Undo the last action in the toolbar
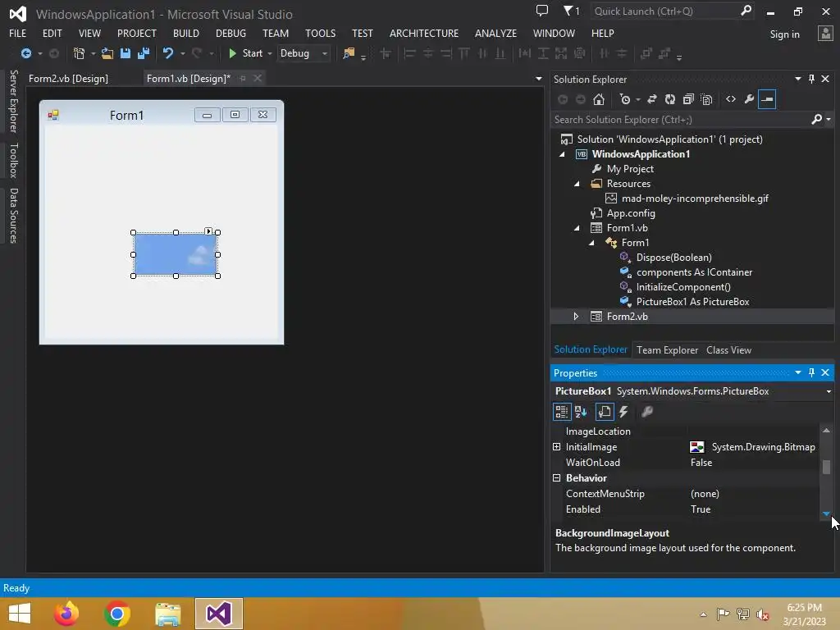Image resolution: width=840 pixels, height=630 pixels. click(168, 53)
